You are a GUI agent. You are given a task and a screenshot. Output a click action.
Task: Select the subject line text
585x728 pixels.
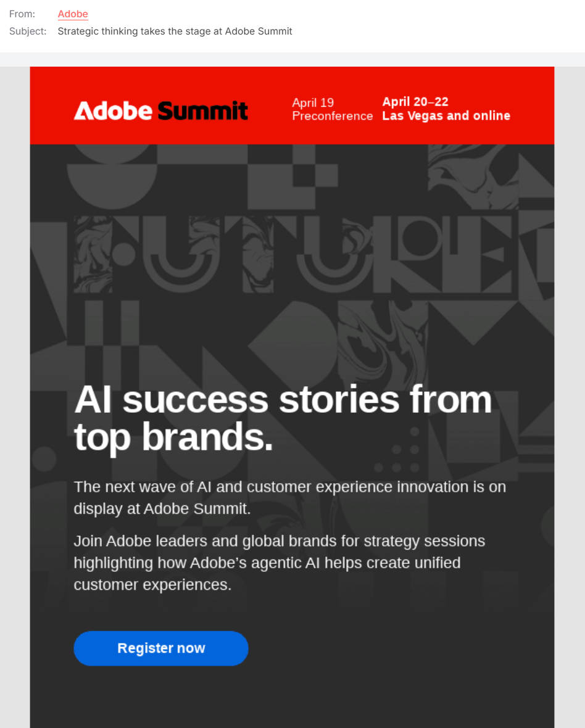point(175,31)
